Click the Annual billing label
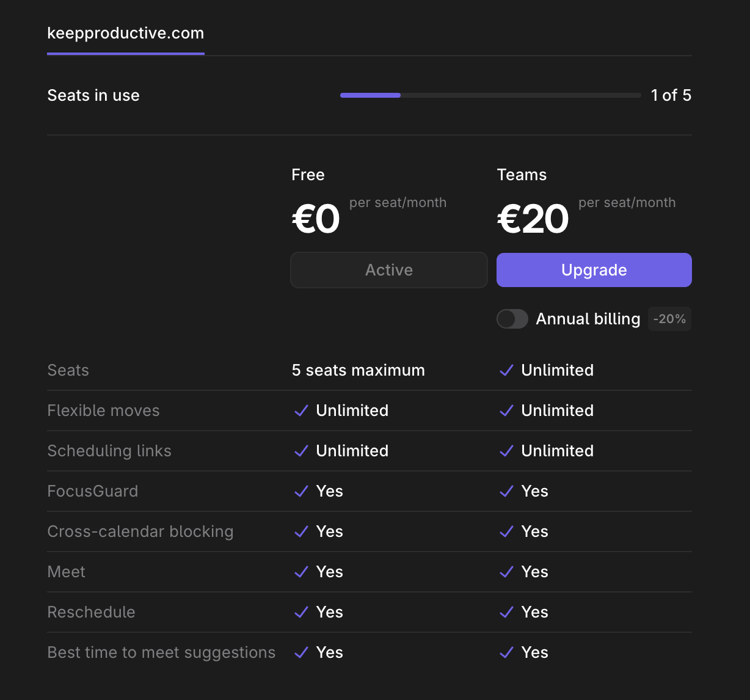 588,319
